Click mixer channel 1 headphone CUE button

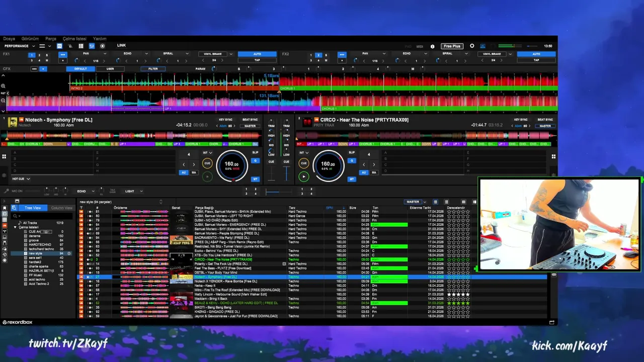pyautogui.click(x=271, y=161)
